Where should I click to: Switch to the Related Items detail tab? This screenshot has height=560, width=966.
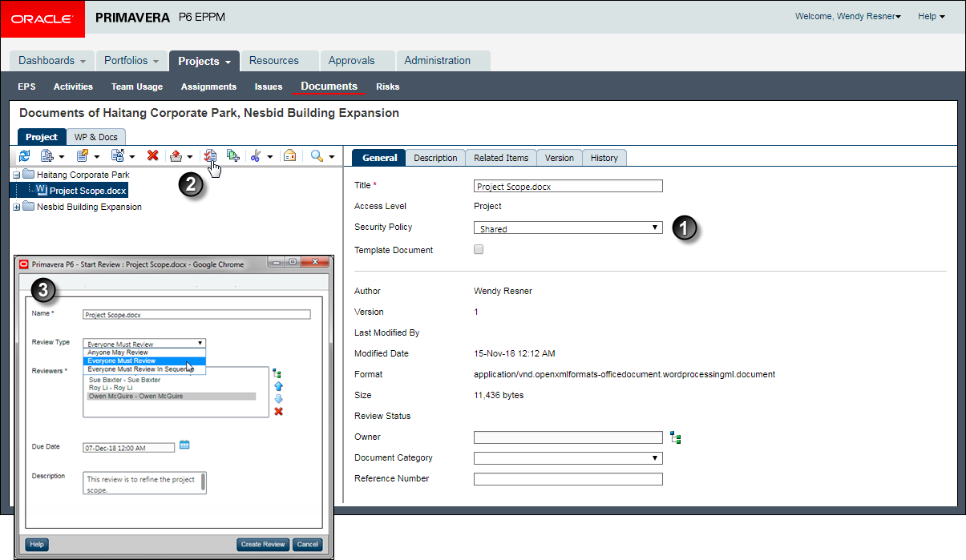pos(500,158)
